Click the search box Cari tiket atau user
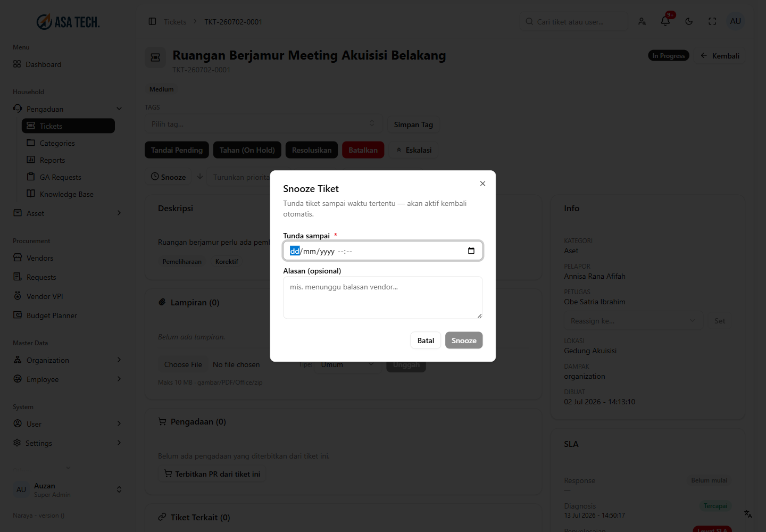766x532 pixels. click(573, 22)
